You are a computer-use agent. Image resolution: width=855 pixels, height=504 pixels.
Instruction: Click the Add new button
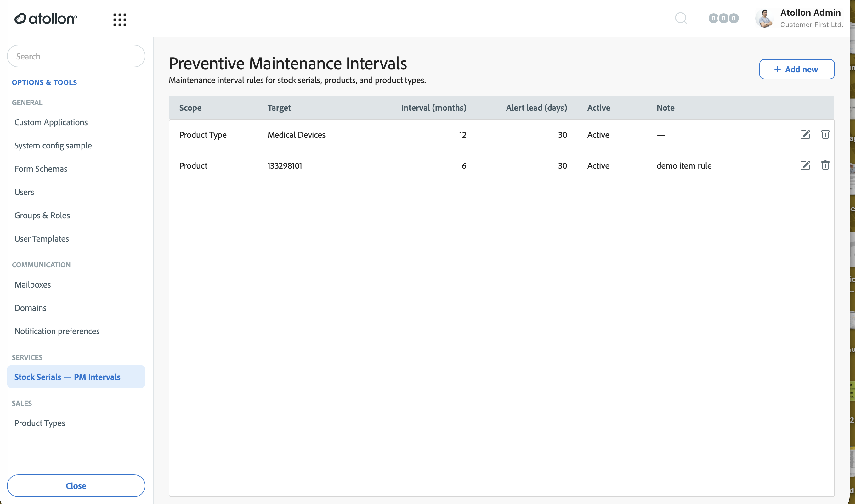point(796,69)
